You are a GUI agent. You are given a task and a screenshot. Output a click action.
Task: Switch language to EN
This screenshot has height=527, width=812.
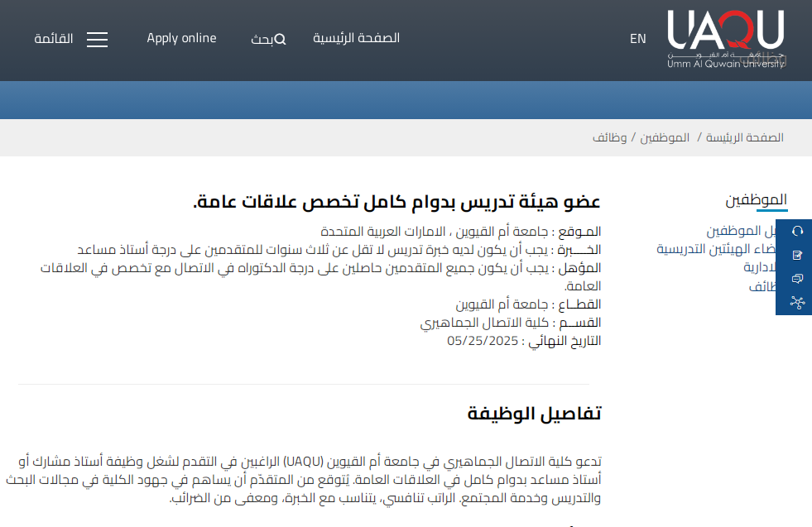[x=637, y=39]
